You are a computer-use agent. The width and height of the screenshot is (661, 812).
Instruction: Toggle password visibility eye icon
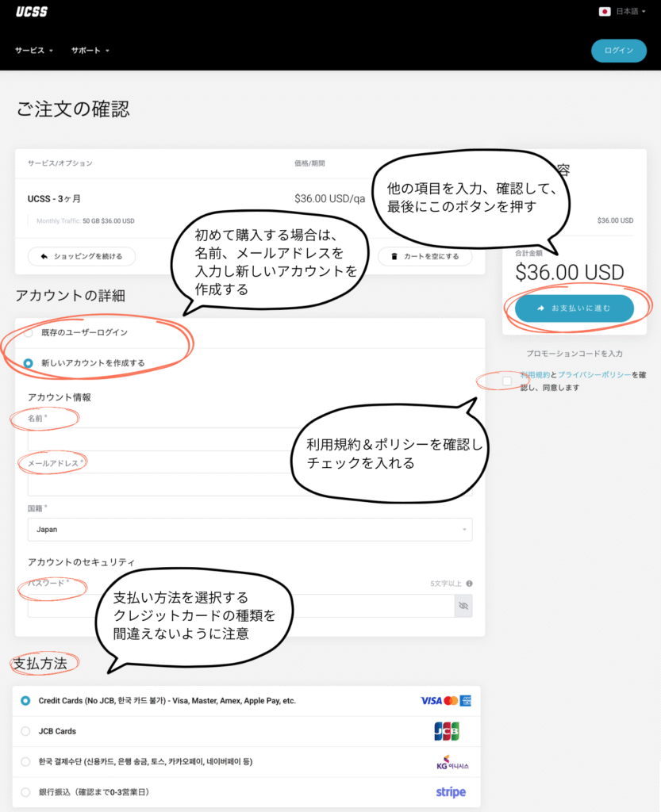coord(463,606)
